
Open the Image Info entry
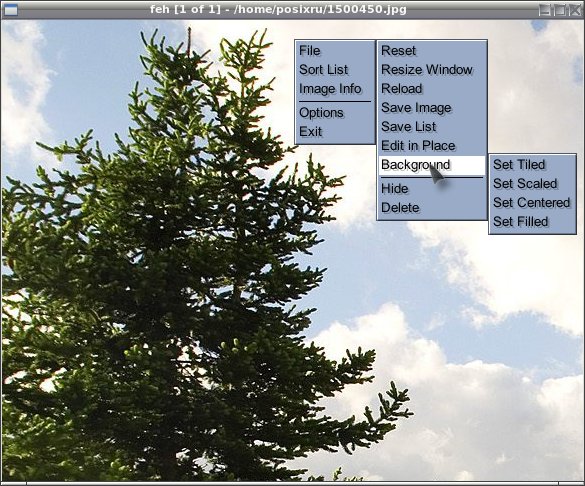(x=335, y=89)
